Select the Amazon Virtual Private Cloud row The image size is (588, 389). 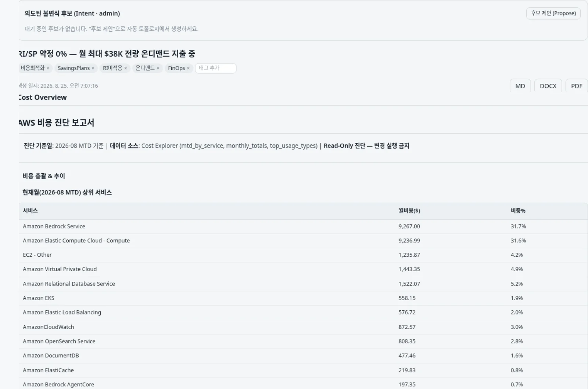click(x=303, y=269)
